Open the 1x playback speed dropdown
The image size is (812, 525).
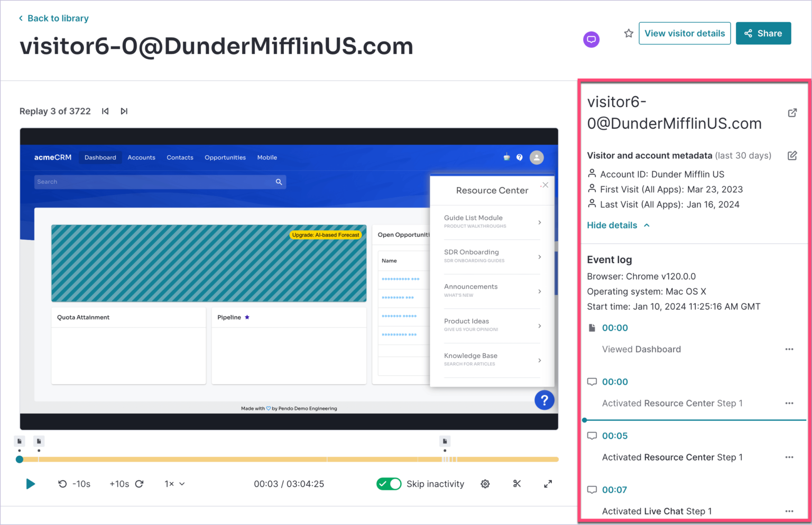point(174,483)
